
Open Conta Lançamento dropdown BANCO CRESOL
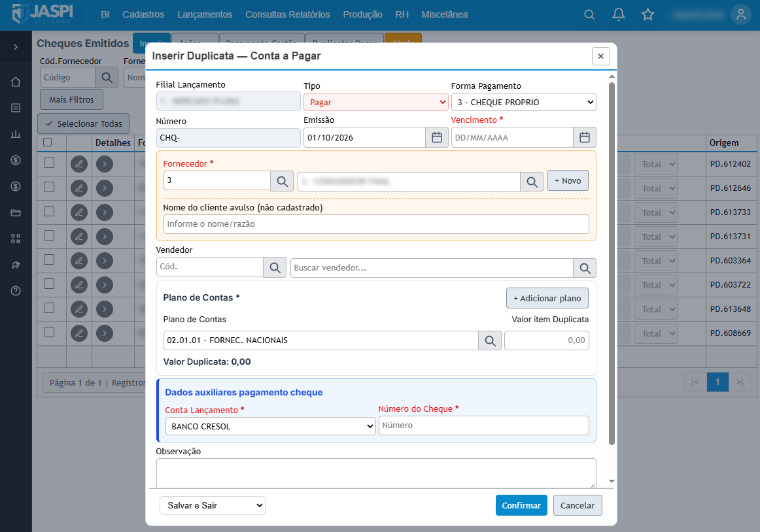(271, 426)
